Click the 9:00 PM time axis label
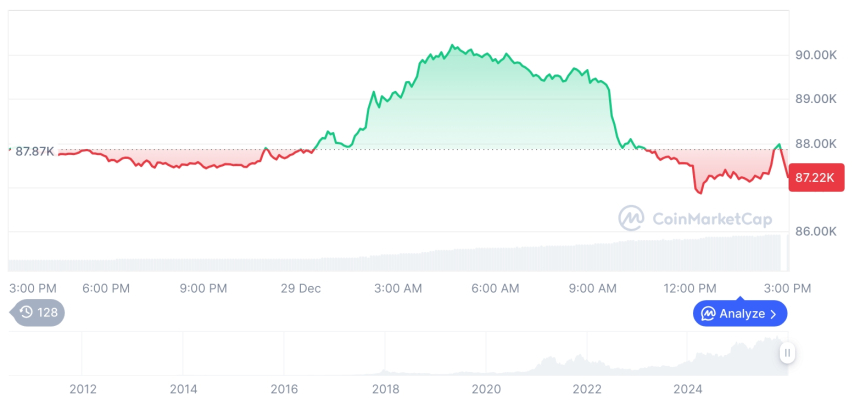This screenshot has height=401, width=860. click(x=204, y=288)
